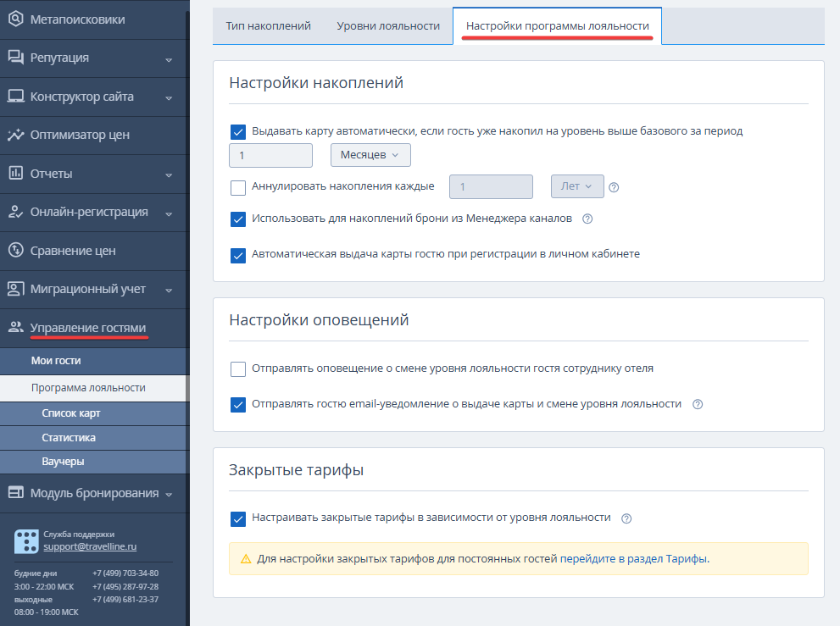Image resolution: width=840 pixels, height=626 pixels.
Task: Open the Месяцев period dropdown
Action: pyautogui.click(x=370, y=155)
